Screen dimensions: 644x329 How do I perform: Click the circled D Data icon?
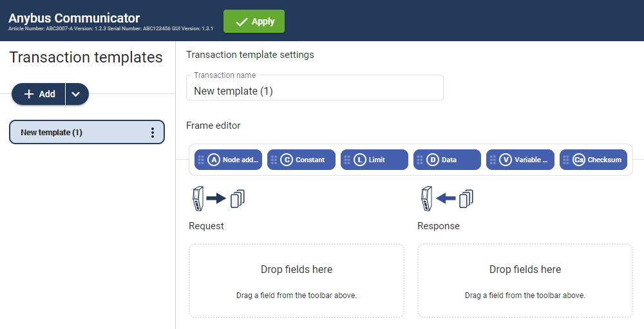tap(433, 160)
